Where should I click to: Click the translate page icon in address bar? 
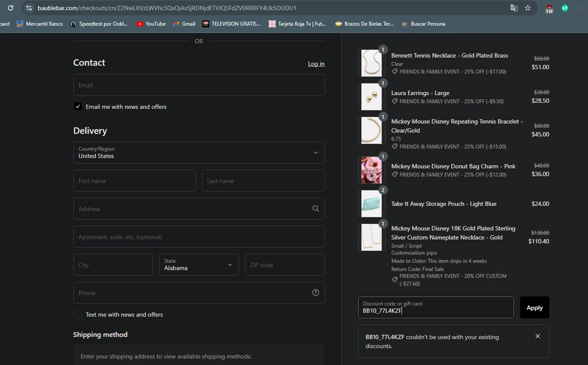tap(514, 8)
